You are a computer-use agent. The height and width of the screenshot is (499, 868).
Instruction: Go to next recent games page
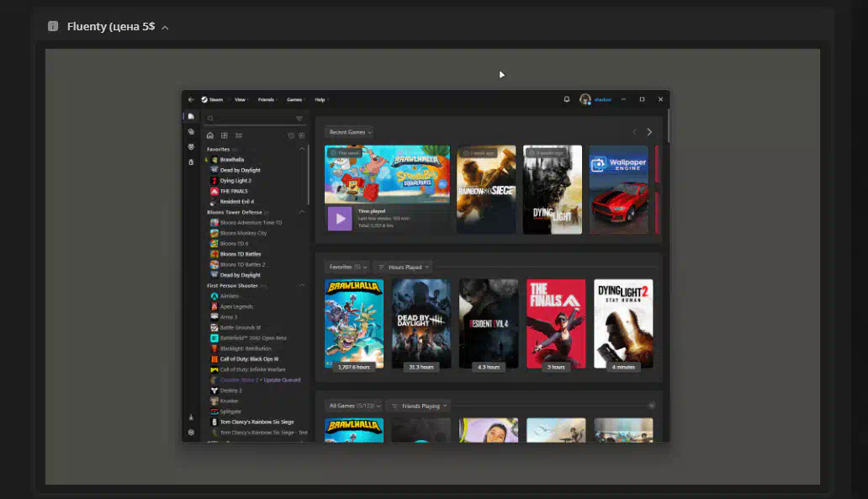[649, 132]
